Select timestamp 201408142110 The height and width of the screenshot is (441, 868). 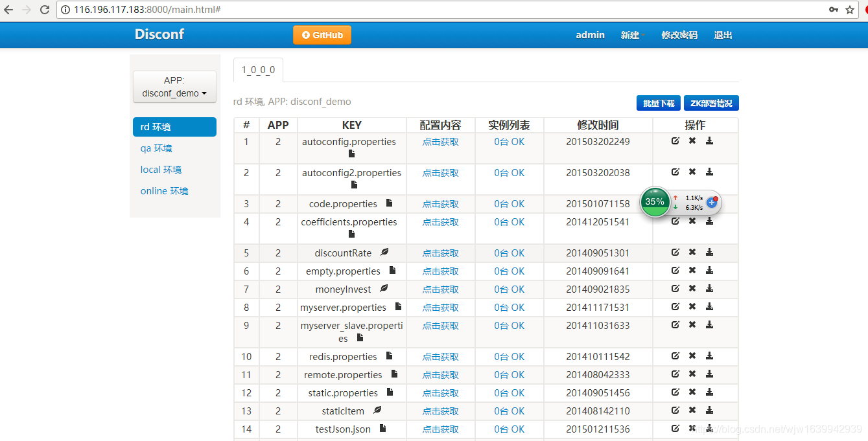(x=598, y=411)
